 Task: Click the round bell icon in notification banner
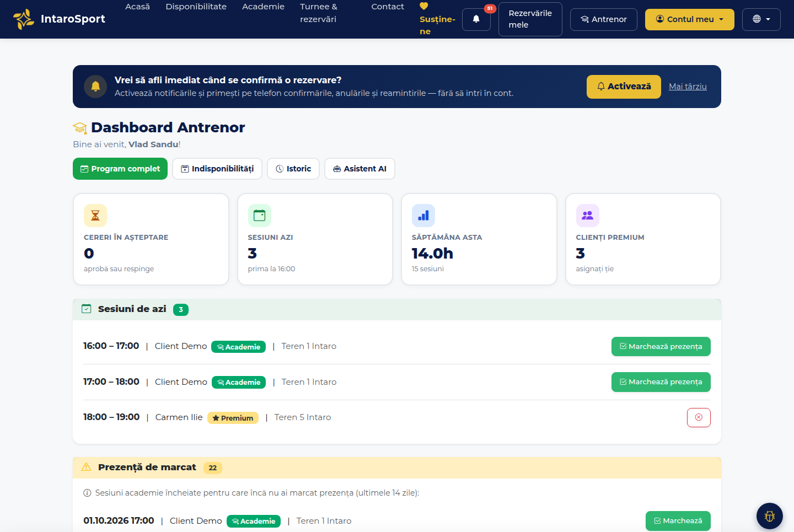click(95, 87)
